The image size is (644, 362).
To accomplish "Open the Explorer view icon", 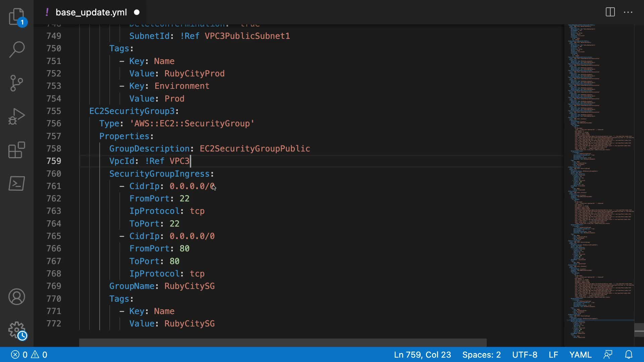I will [16, 16].
